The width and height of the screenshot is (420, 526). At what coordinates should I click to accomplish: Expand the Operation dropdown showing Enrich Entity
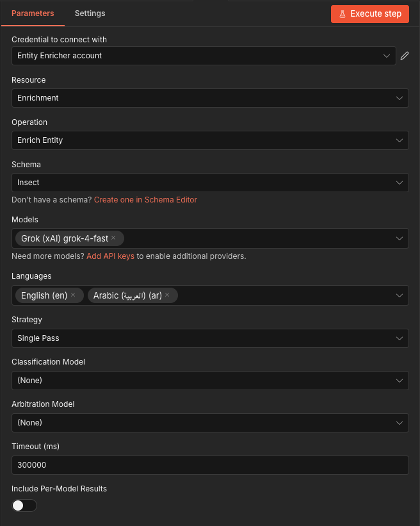coord(210,140)
